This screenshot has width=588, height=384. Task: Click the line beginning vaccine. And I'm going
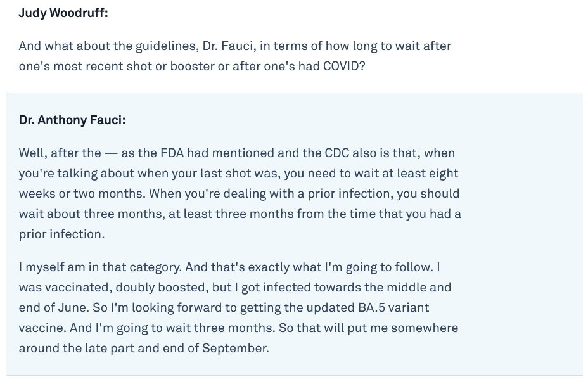point(238,328)
